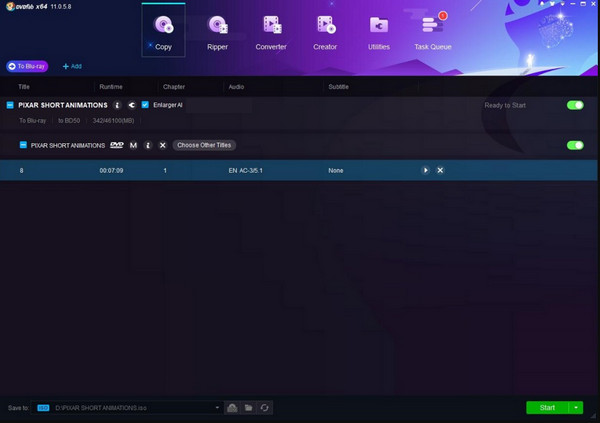Turn off the source row toggle switch
The height and width of the screenshot is (423, 600).
(x=575, y=145)
